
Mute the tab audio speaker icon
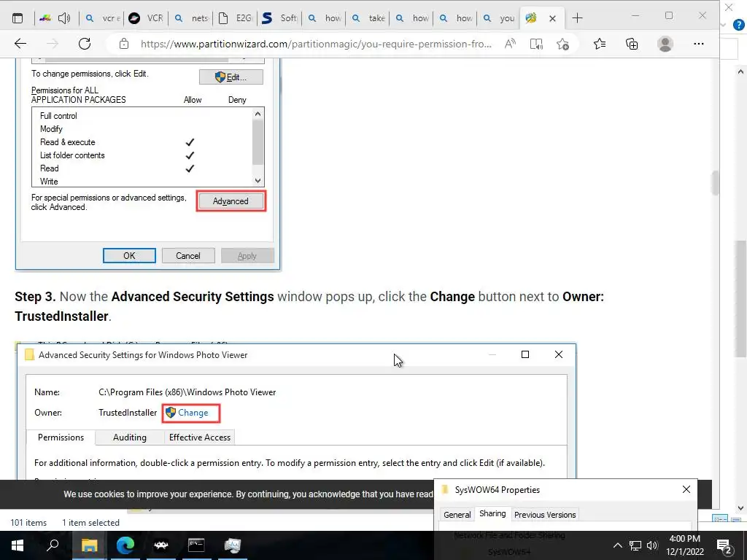[64, 18]
